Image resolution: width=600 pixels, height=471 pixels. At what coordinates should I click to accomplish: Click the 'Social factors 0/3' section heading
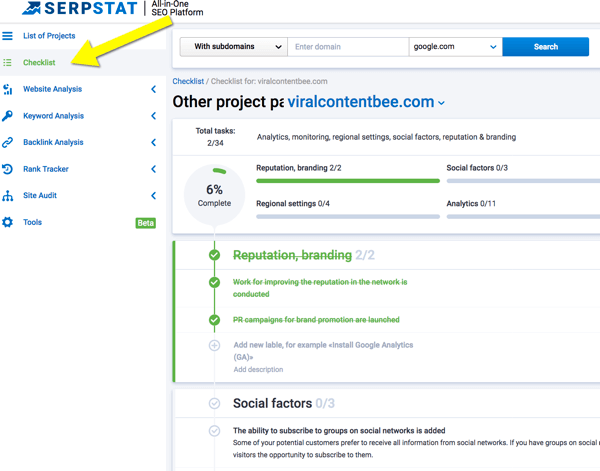pyautogui.click(x=284, y=403)
